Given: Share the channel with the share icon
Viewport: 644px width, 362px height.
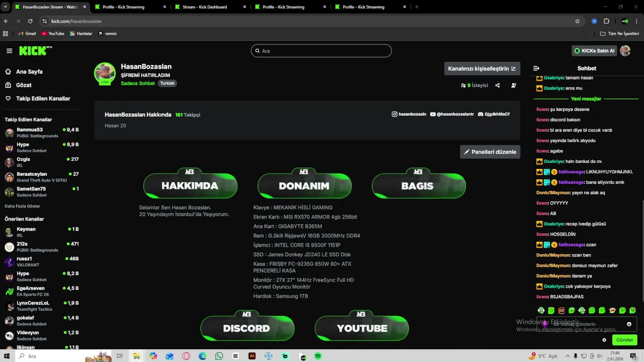Looking at the screenshot, I should click(498, 85).
